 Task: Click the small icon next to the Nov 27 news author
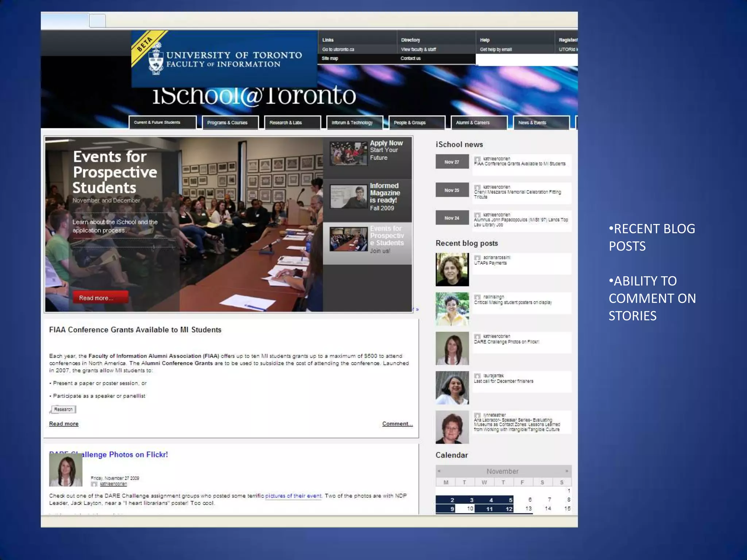pos(477,159)
